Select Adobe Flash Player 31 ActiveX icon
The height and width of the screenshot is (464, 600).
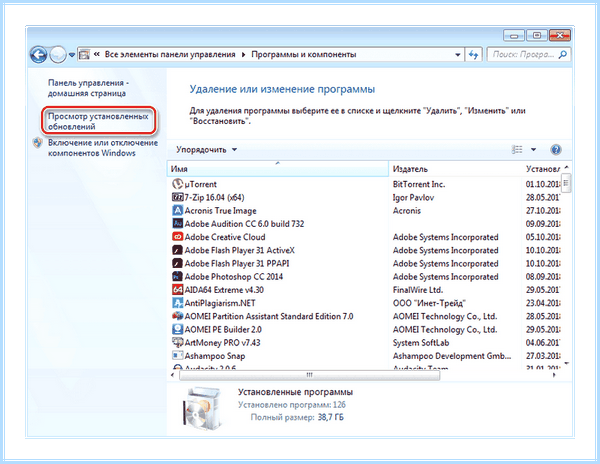click(177, 250)
